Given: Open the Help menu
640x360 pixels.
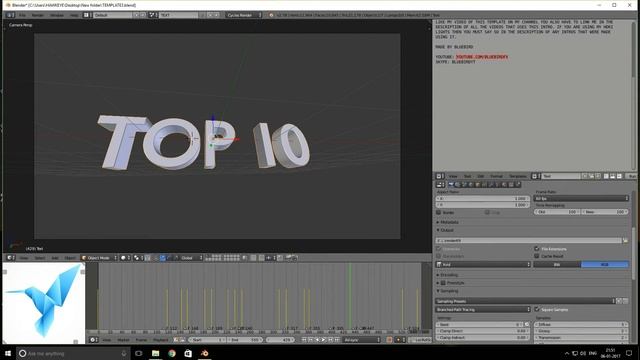Looking at the screenshot, I should tap(74, 15).
